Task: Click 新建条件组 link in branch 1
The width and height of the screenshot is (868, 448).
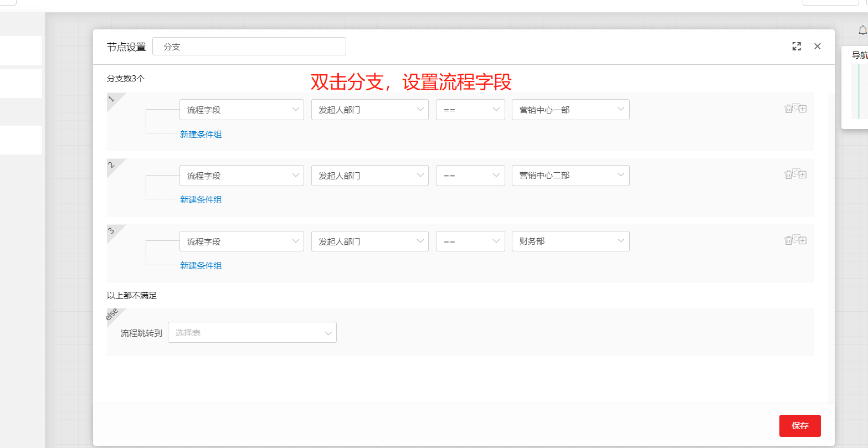Action: pos(201,134)
